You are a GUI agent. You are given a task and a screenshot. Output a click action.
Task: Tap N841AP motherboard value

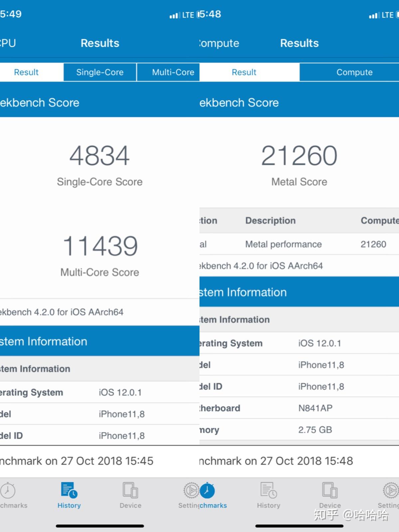pos(315,408)
